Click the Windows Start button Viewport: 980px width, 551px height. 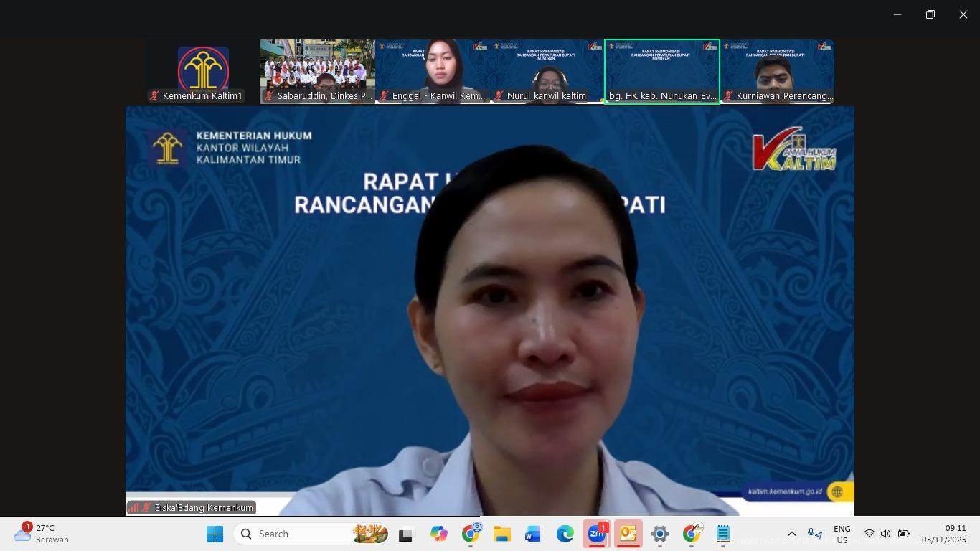(215, 534)
